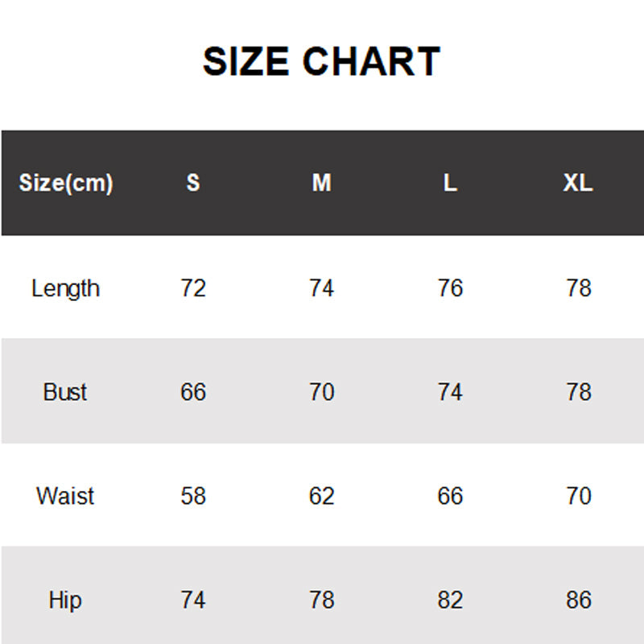The width and height of the screenshot is (644, 644).
Task: Click Waist value 62 for size M
Action: pyautogui.click(x=321, y=496)
